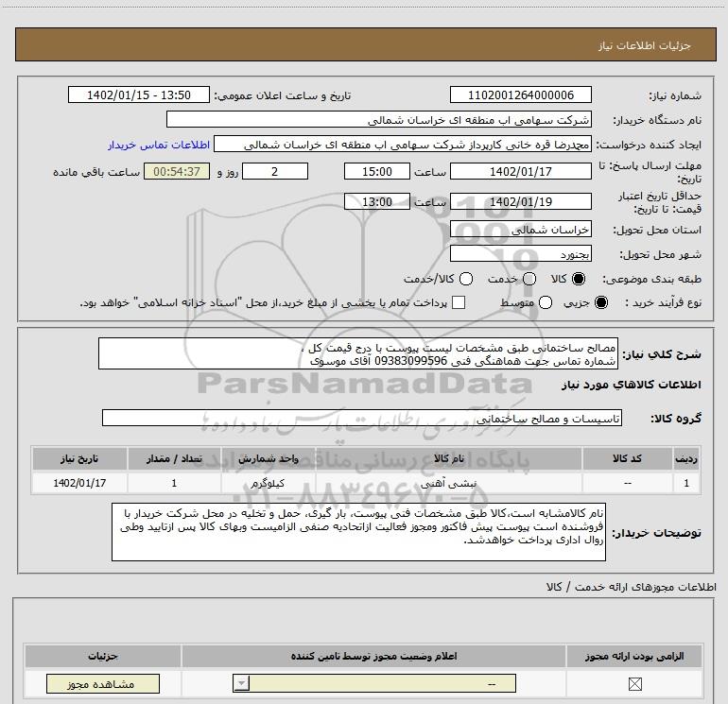This screenshot has height=704, width=728.
Task: Click the تعداد / مقدار column header
Action: click(x=174, y=458)
